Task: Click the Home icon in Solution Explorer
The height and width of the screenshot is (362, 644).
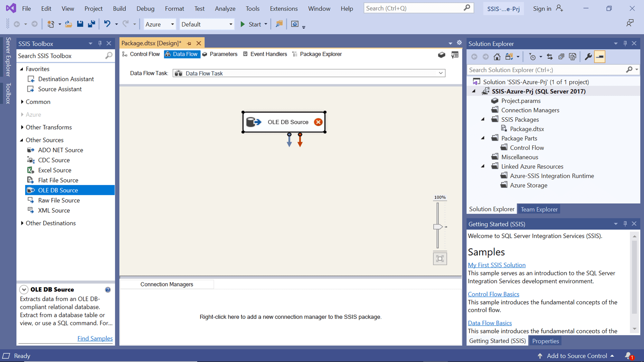Action: point(497,57)
